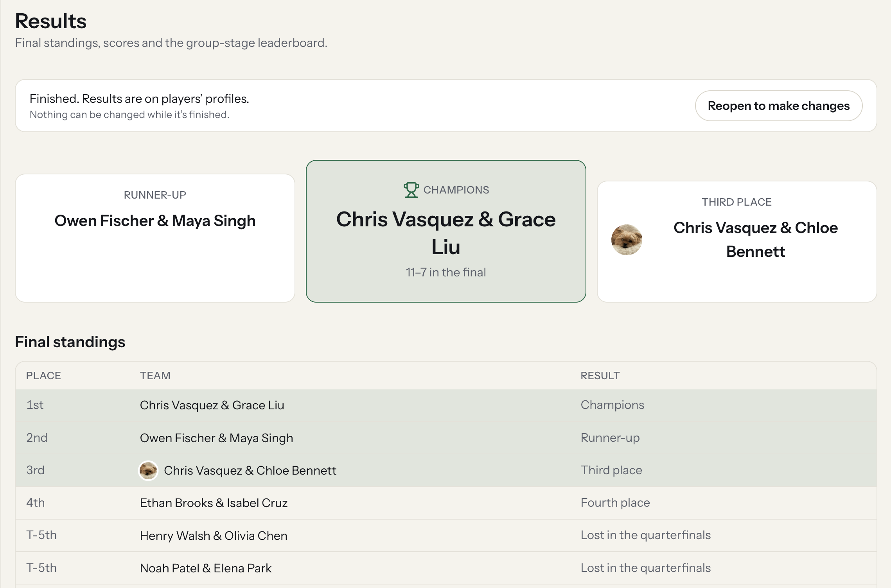This screenshot has height=588, width=891.
Task: Click the Results page heading
Action: click(x=51, y=21)
